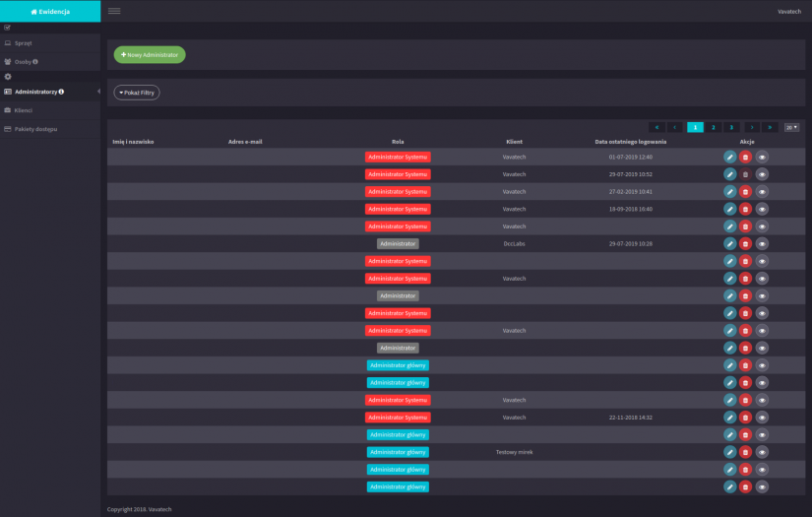Click the 01-07-2019 12:40 login date
This screenshot has width=812, height=517.
click(630, 157)
